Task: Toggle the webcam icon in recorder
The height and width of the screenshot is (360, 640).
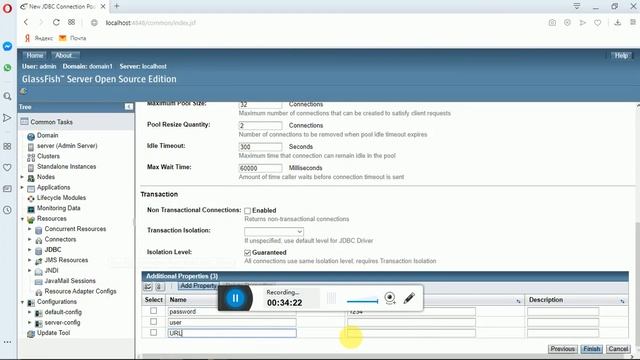Action: click(x=390, y=298)
